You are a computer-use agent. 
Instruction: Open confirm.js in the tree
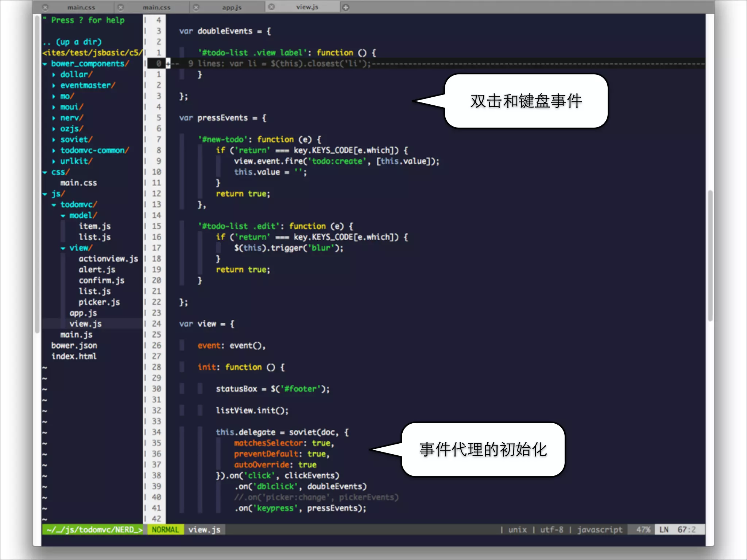pyautogui.click(x=101, y=280)
